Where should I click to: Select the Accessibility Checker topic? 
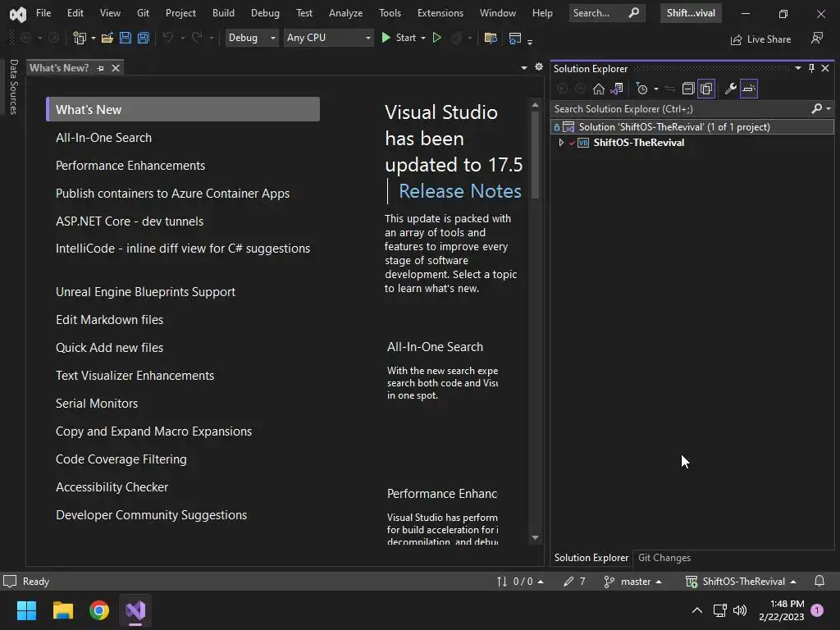112,487
